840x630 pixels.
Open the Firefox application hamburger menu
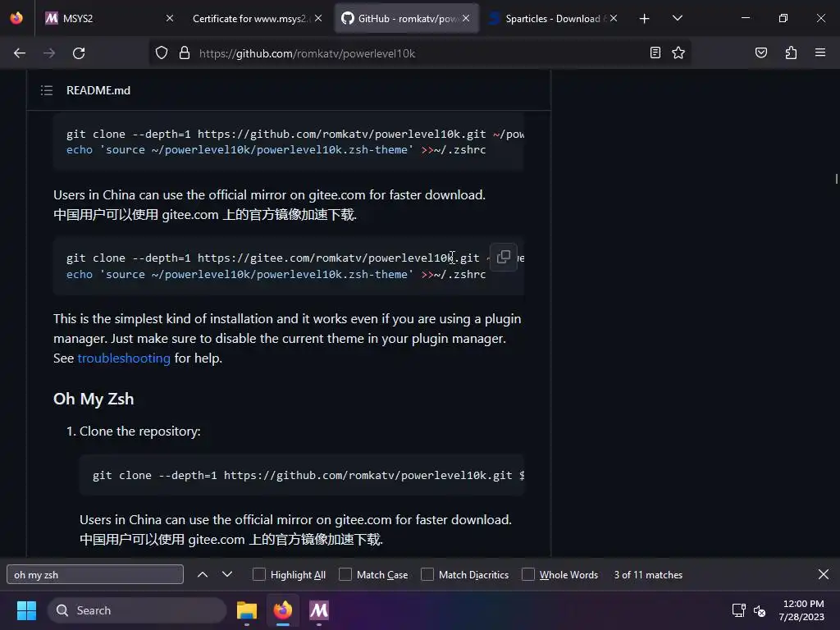tap(819, 52)
